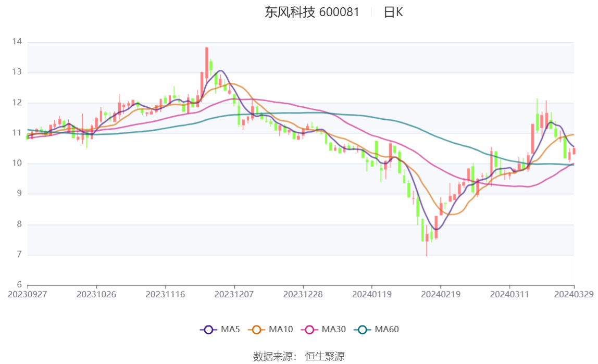Toggle the MA5 legend series

coord(220,329)
